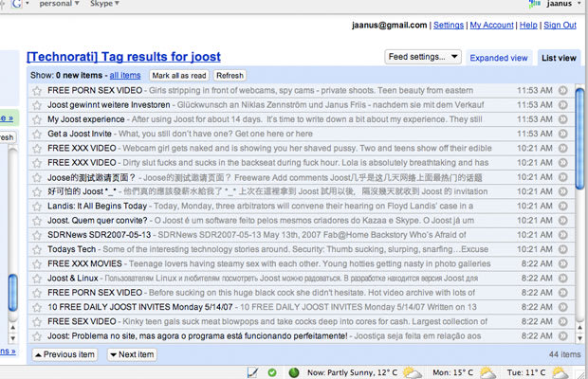This screenshot has width=588, height=379.
Task: Click arrow icon on 'Landis: It All Begins Today' row
Action: [x=563, y=206]
